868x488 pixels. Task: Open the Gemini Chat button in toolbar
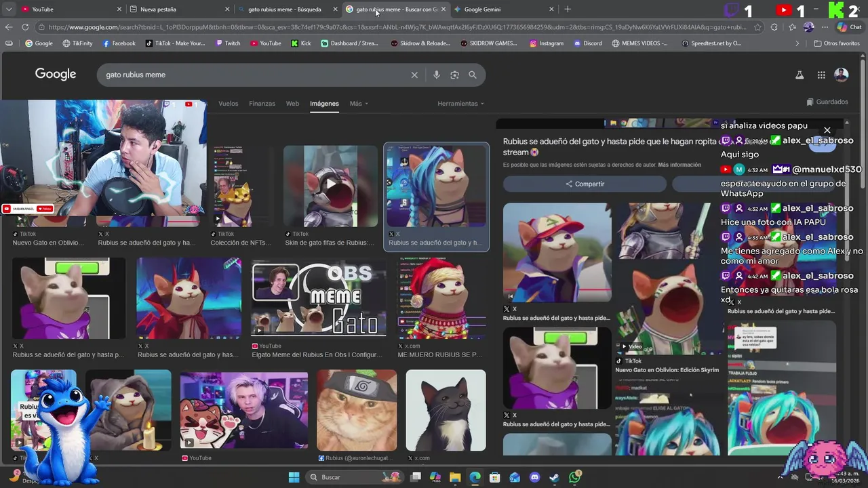pyautogui.click(x=849, y=27)
